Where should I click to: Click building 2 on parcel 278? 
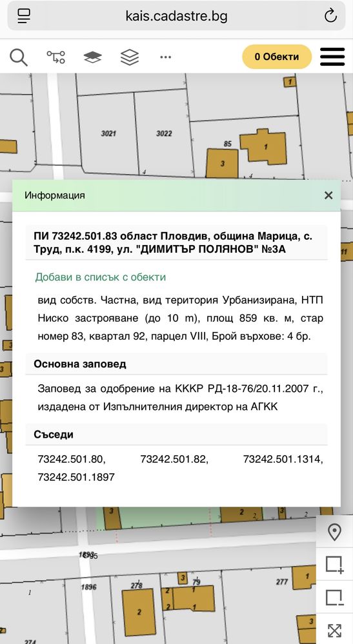click(x=139, y=612)
